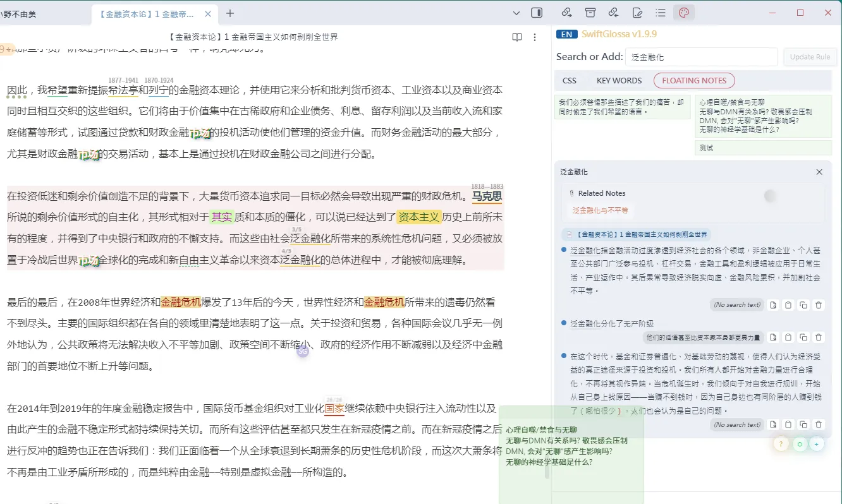The width and height of the screenshot is (842, 504).
Task: Close the 金融资本论 tab
Action: click(x=208, y=13)
